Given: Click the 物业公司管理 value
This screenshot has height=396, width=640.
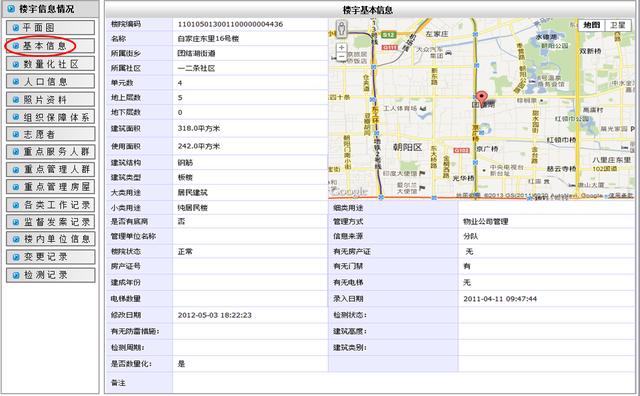Looking at the screenshot, I should pyautogui.click(x=485, y=221).
